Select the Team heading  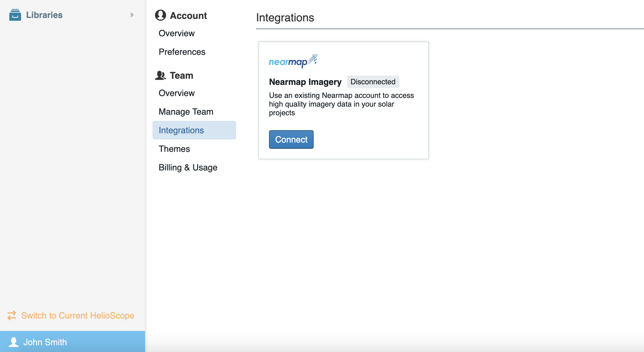pyautogui.click(x=181, y=75)
